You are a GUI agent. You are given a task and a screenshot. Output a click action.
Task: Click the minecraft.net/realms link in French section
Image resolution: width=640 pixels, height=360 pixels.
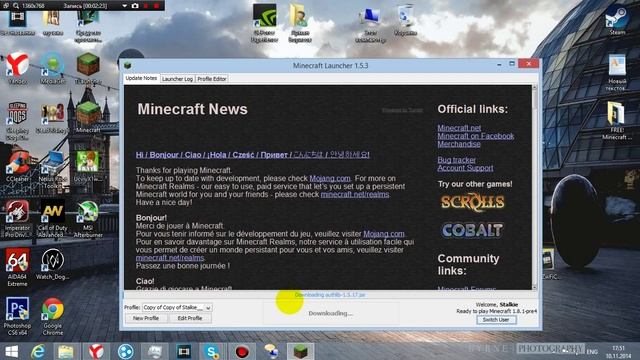(170, 258)
